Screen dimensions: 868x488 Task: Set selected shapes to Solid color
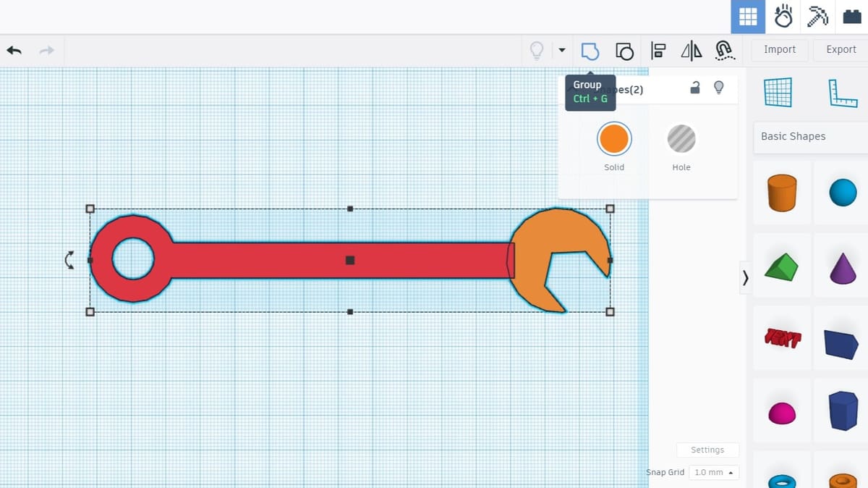(x=614, y=138)
